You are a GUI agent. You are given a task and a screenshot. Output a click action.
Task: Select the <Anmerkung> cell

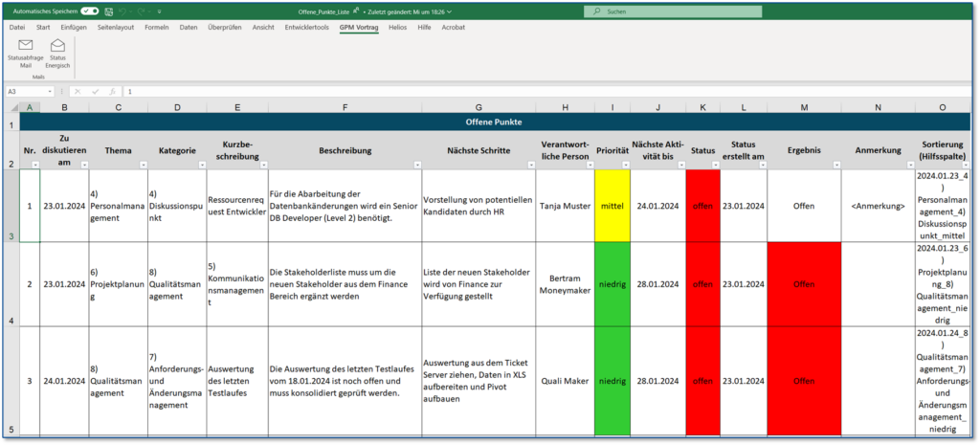pos(879,206)
